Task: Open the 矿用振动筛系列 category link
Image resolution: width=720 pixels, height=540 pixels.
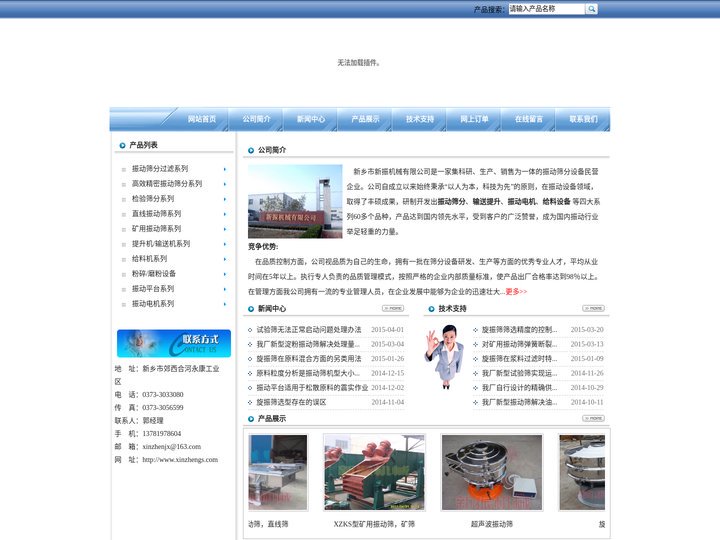Action: 156,229
